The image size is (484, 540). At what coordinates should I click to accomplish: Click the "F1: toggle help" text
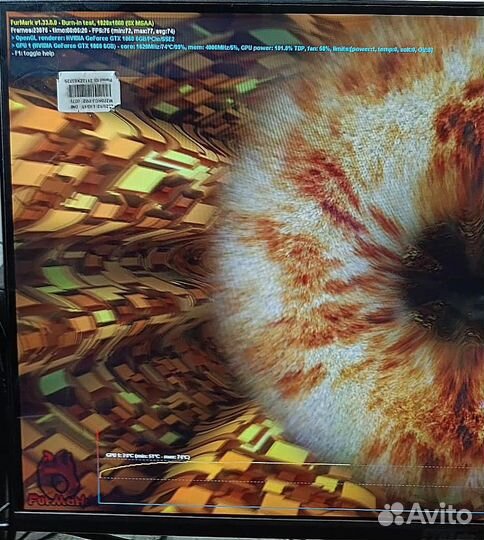[33, 54]
